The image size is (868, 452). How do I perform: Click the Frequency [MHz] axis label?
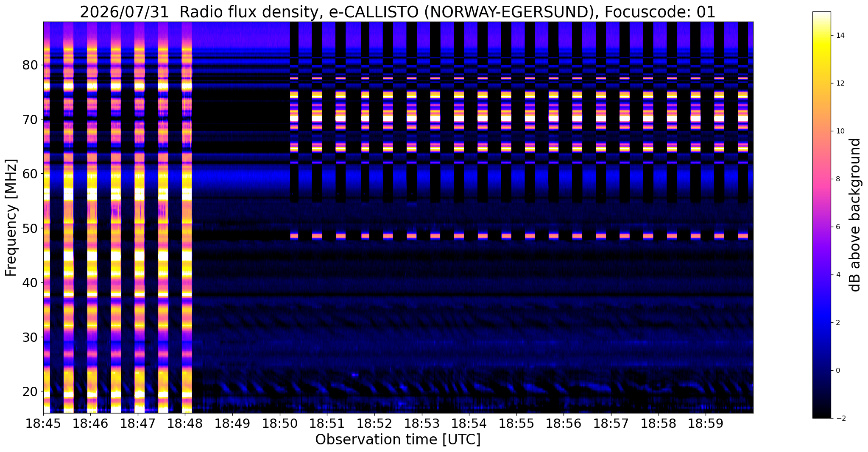11,218
